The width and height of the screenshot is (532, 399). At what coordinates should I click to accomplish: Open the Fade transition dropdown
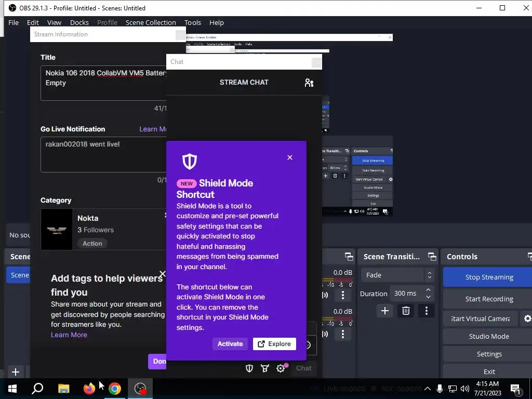[x=397, y=275]
